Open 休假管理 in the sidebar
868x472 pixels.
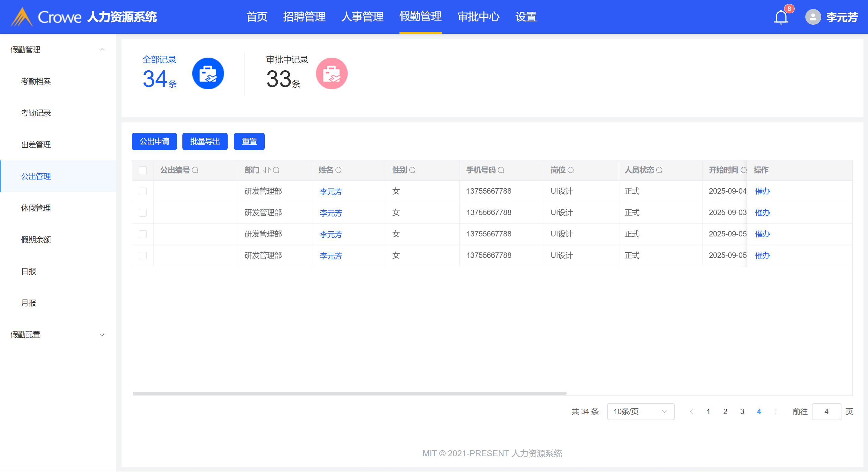[36, 208]
